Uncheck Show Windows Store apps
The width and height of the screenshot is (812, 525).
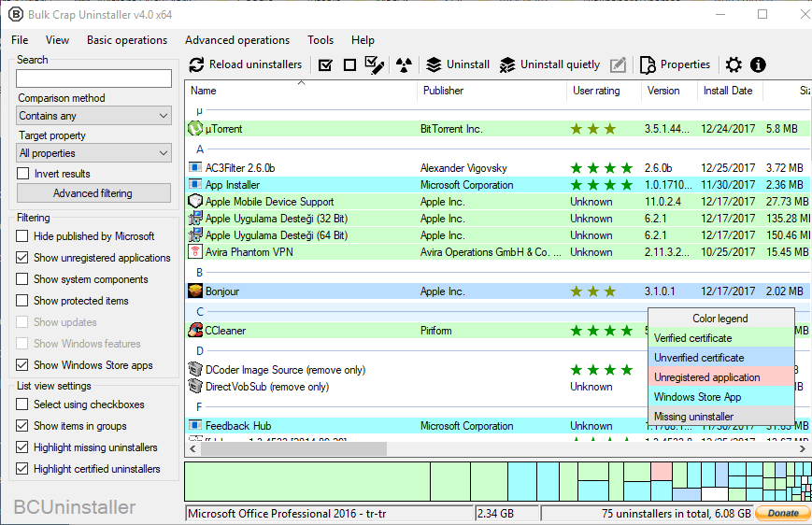pos(21,365)
